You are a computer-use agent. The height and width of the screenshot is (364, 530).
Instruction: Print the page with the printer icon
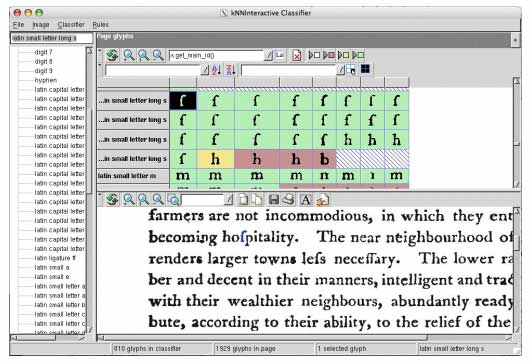pos(288,200)
